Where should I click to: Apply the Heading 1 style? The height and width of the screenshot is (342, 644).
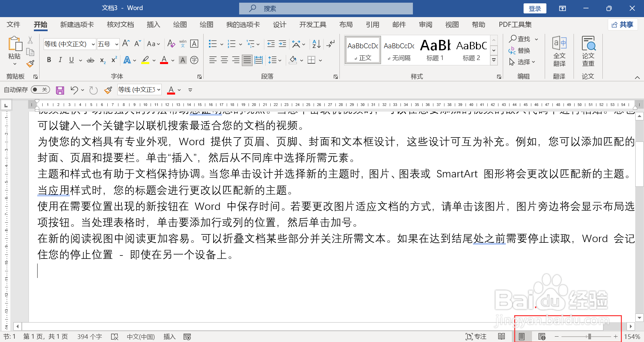point(435,50)
